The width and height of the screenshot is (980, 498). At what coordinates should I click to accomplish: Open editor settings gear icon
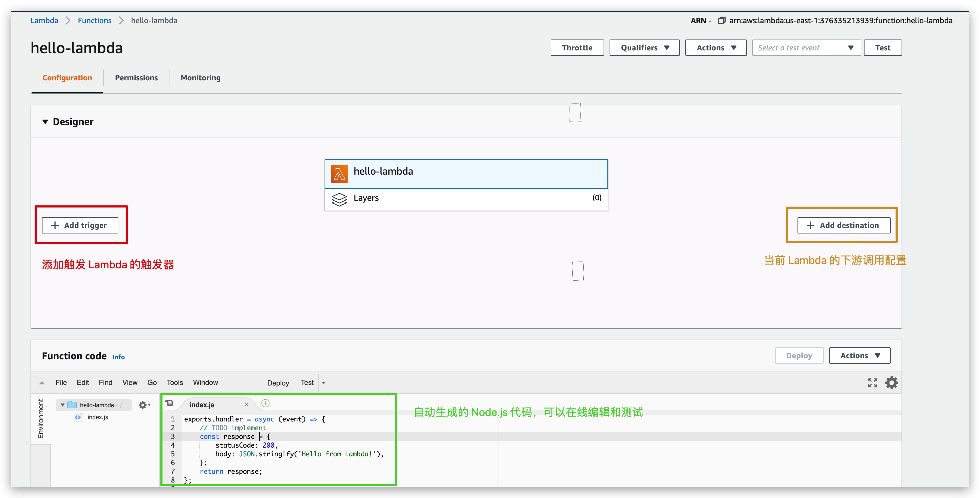891,383
